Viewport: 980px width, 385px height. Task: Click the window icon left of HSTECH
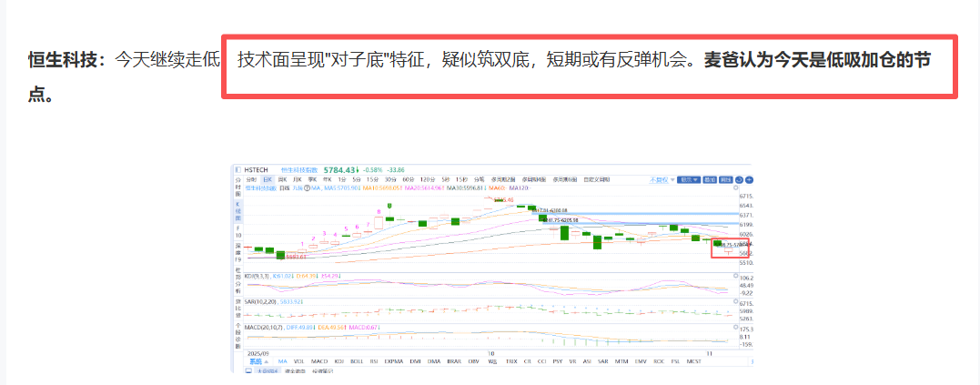pos(238,169)
